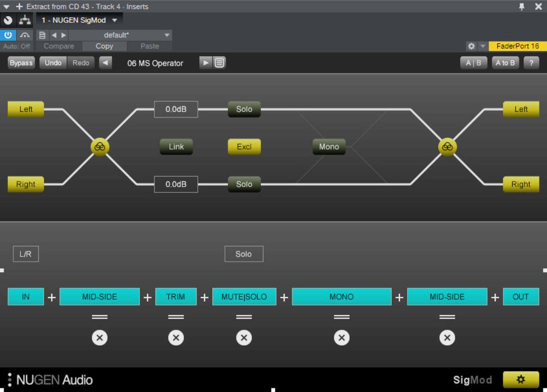This screenshot has width=547, height=392.
Task: Click the MUTE|SOLO module reorder handle
Action: point(244,317)
